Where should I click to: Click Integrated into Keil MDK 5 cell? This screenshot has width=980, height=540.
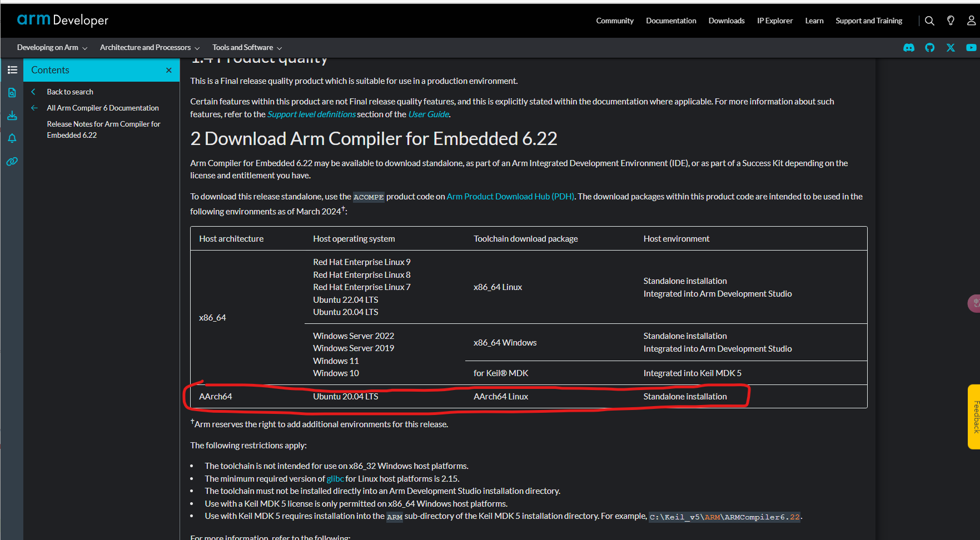click(692, 373)
